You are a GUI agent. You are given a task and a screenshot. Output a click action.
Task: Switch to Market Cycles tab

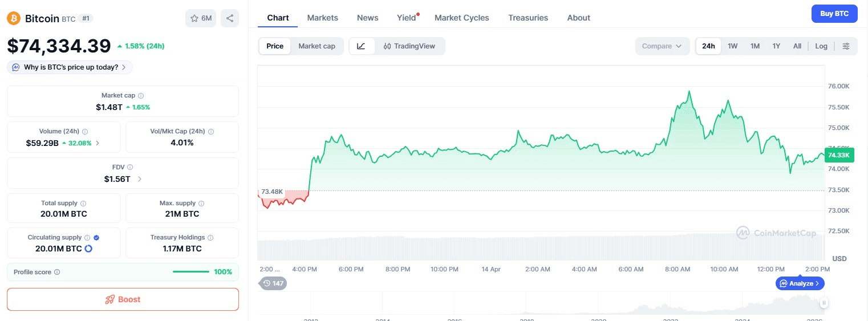(461, 18)
